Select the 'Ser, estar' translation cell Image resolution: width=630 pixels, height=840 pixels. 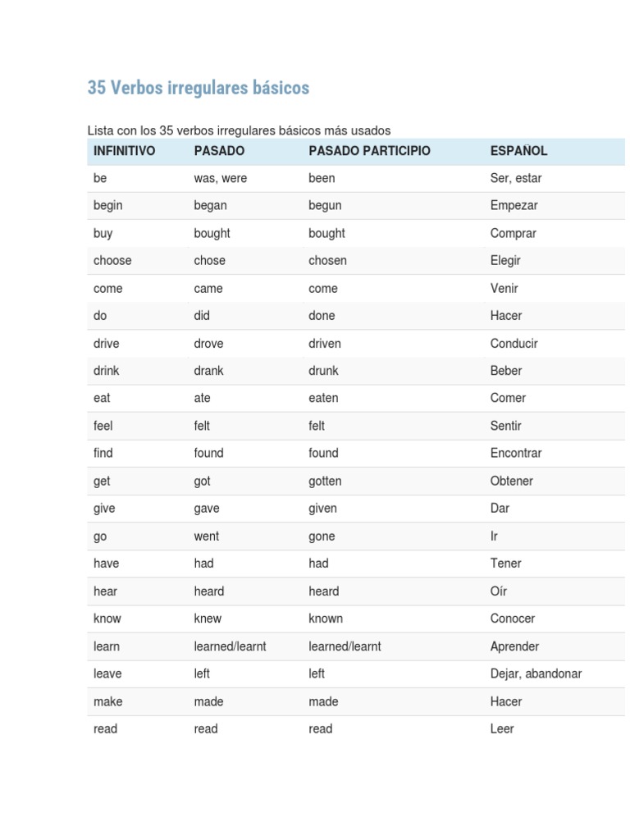[516, 178]
